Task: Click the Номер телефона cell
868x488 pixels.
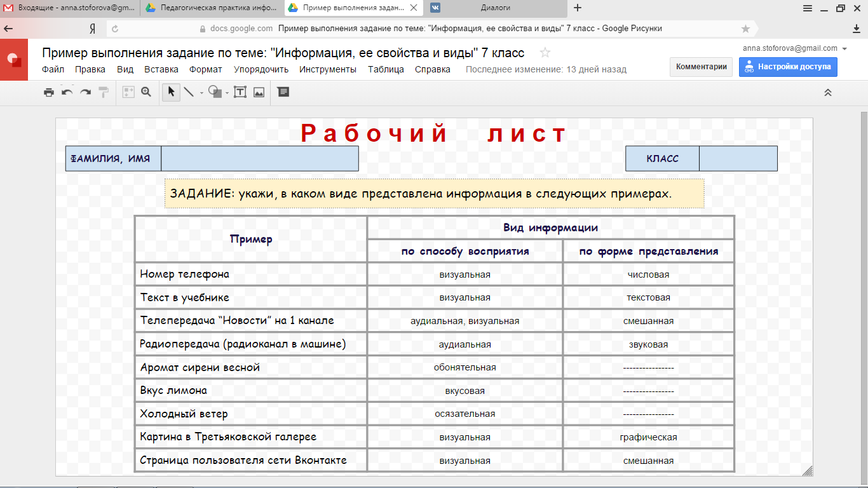Action: tap(251, 274)
